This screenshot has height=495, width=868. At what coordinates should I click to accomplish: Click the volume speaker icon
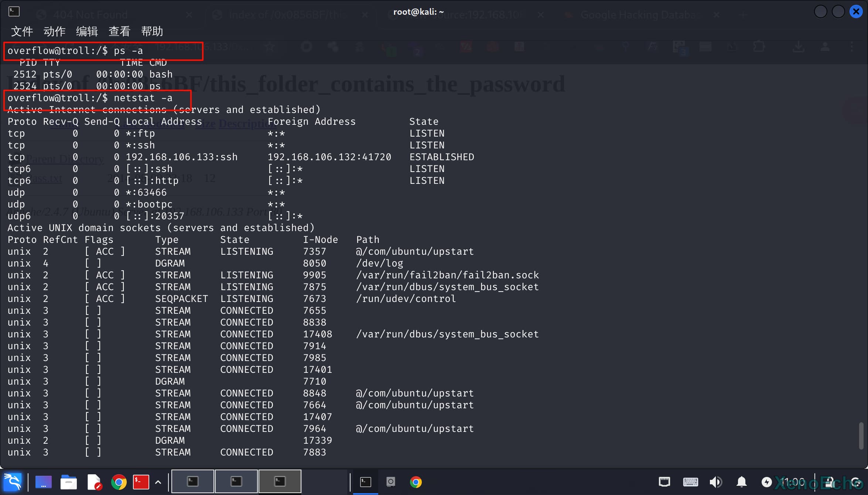coord(715,482)
